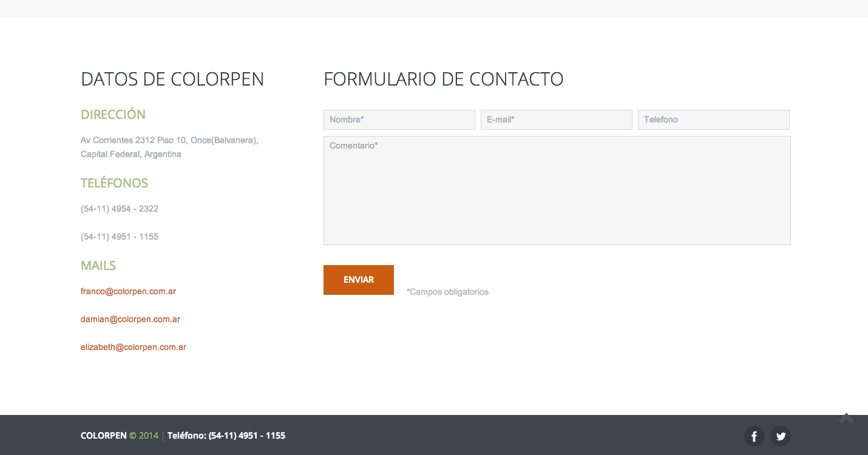Click the DIRECCIÓN subheading
Viewport: 868px width, 455px height.
tap(113, 114)
